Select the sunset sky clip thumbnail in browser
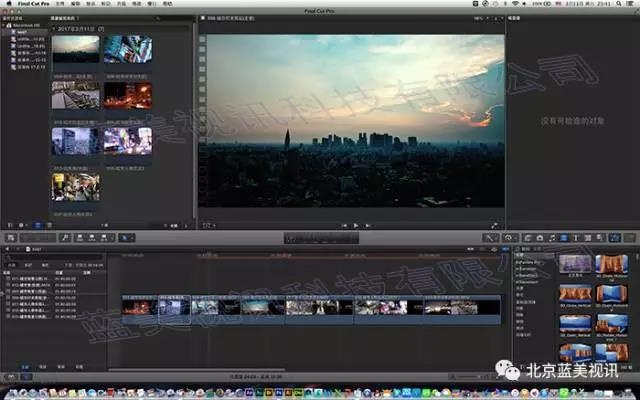The height and width of the screenshot is (400, 640). [x=75, y=50]
